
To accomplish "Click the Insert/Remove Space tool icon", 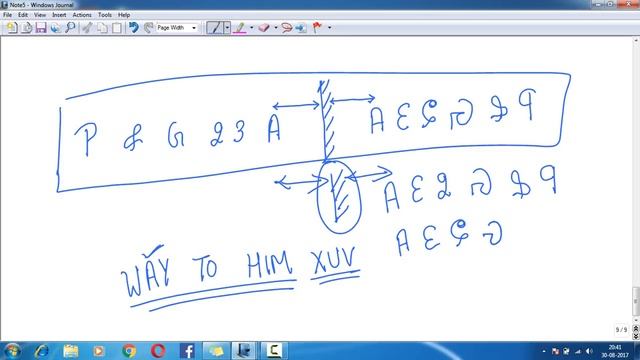I will [301, 28].
